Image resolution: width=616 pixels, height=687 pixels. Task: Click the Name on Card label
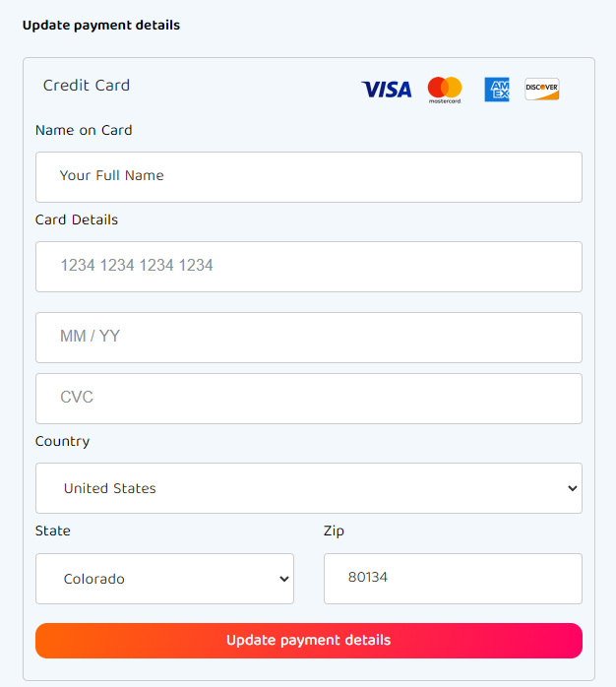(x=84, y=130)
